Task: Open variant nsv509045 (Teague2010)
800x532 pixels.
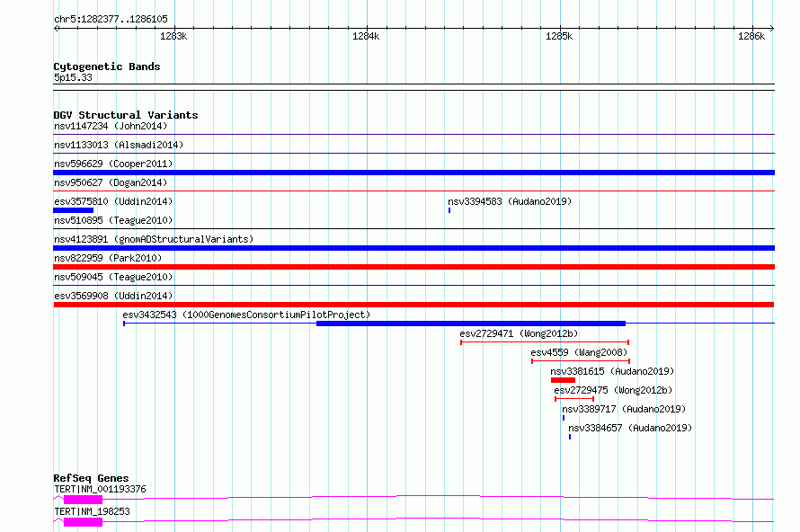Action: 113,277
